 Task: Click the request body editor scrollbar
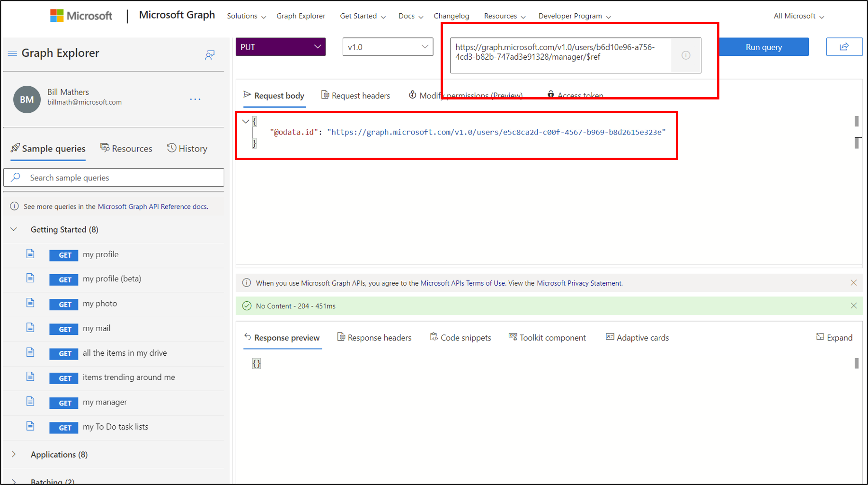tap(857, 121)
